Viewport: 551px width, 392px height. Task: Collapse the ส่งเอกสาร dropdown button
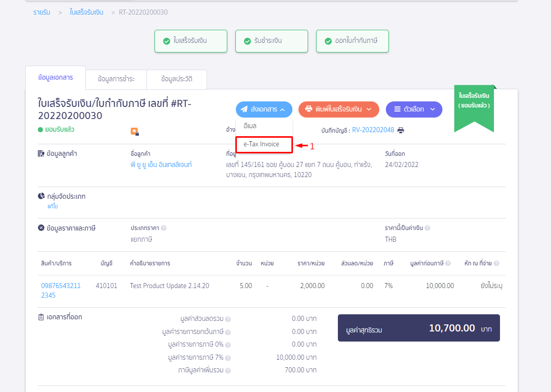[264, 109]
